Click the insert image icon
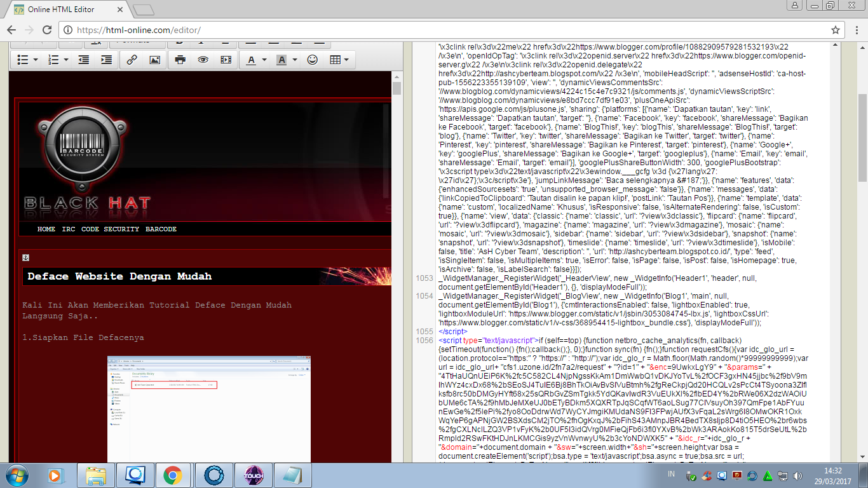 pos(154,60)
